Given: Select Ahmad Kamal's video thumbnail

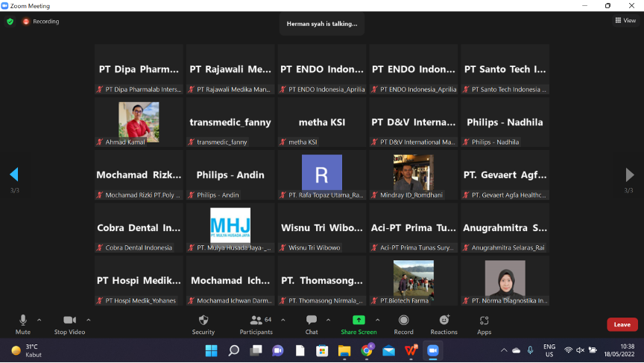Looking at the screenshot, I should click(x=139, y=122).
